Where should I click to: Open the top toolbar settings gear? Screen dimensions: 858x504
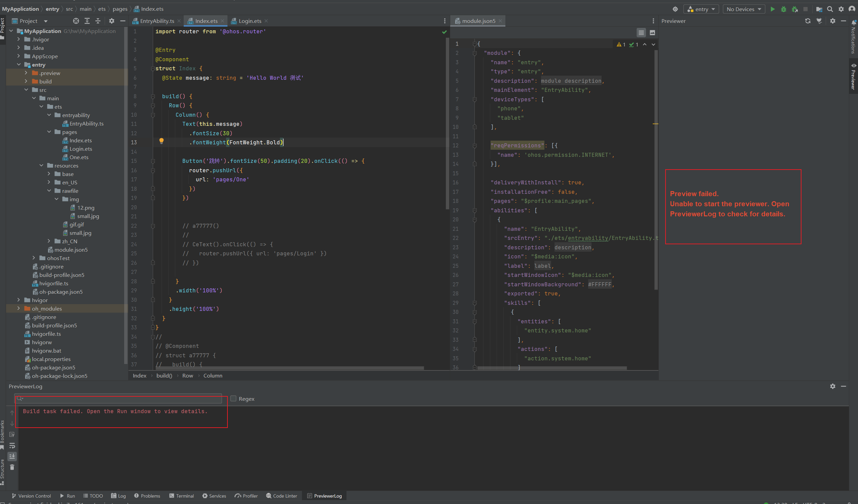click(841, 9)
